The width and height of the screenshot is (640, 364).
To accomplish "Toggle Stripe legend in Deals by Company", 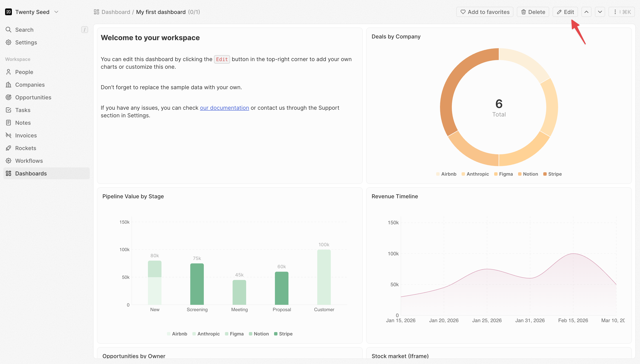I will pyautogui.click(x=552, y=174).
